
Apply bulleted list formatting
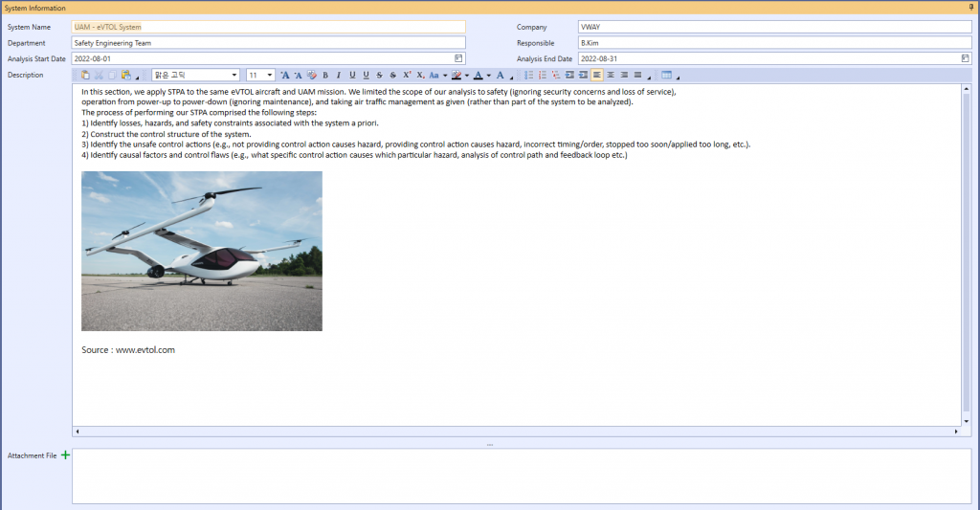tap(528, 75)
